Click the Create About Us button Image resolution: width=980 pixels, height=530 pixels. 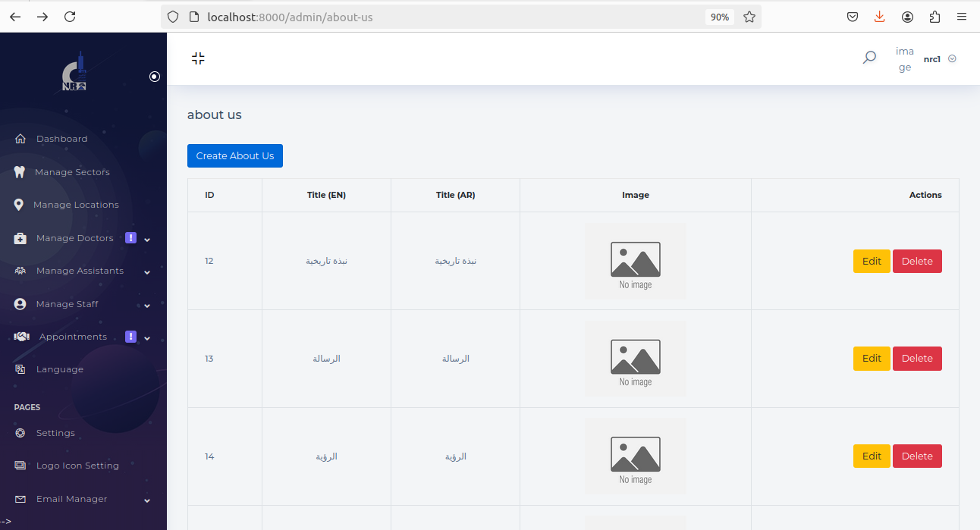235,155
